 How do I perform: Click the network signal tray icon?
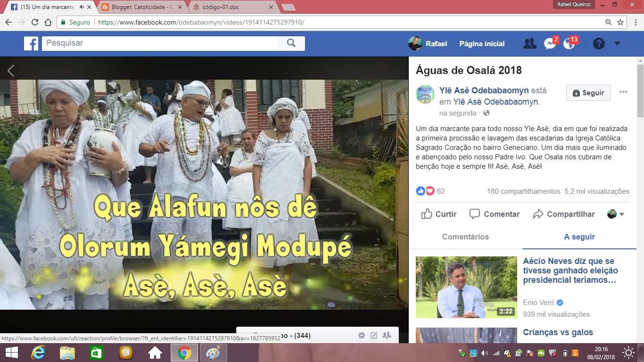click(496, 353)
